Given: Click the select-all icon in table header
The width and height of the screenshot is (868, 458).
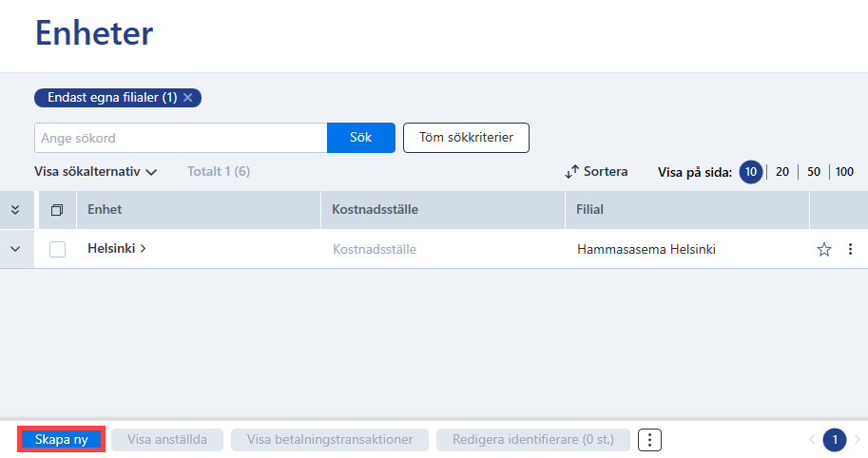Looking at the screenshot, I should (57, 210).
